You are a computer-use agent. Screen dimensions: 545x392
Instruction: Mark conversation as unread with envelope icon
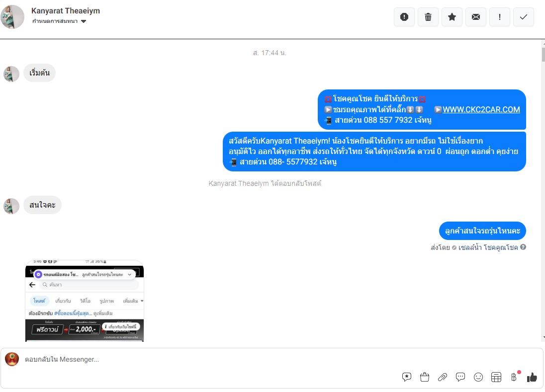pyautogui.click(x=476, y=17)
